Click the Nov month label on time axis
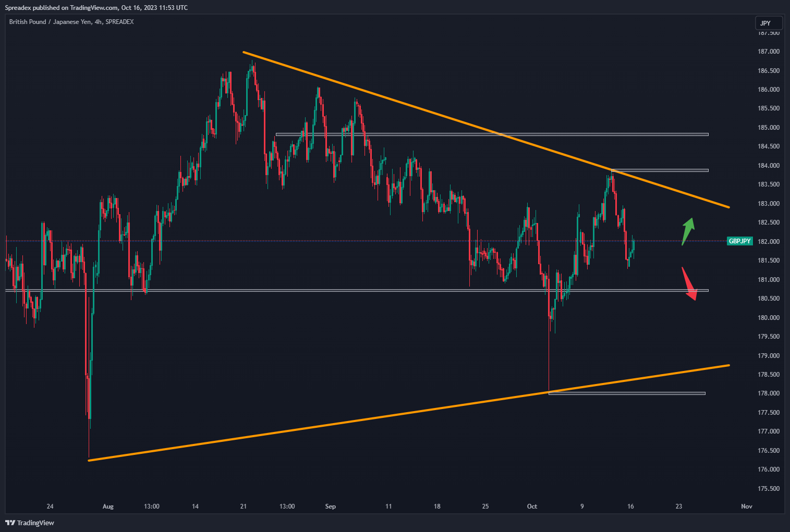The width and height of the screenshot is (790, 532). [747, 506]
